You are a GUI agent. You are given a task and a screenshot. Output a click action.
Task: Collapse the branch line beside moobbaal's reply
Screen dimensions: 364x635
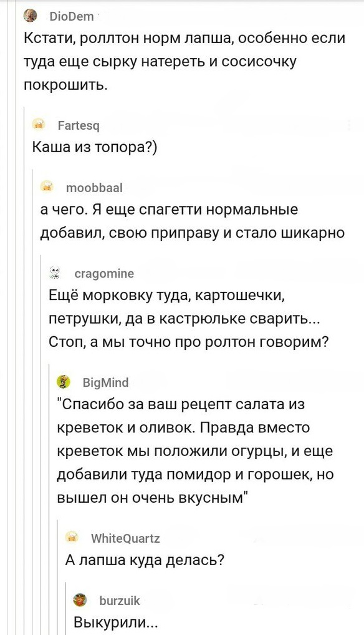[x=32, y=401]
